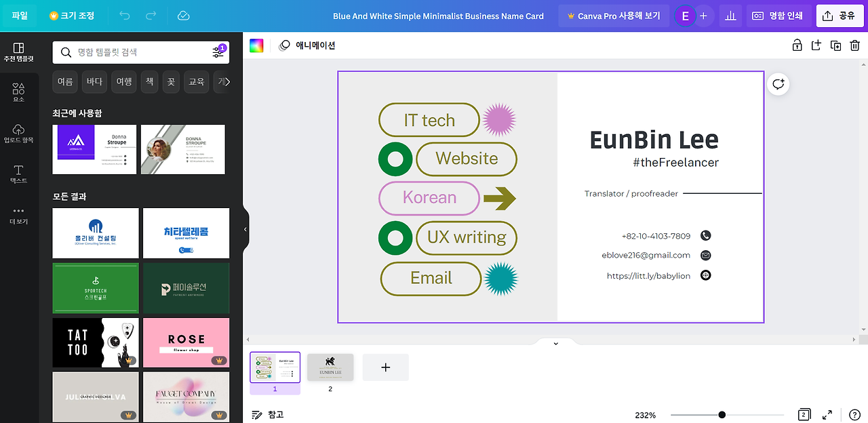The image size is (868, 423).
Task: Choose the recent purple Donna Stroupe template
Action: (94, 149)
